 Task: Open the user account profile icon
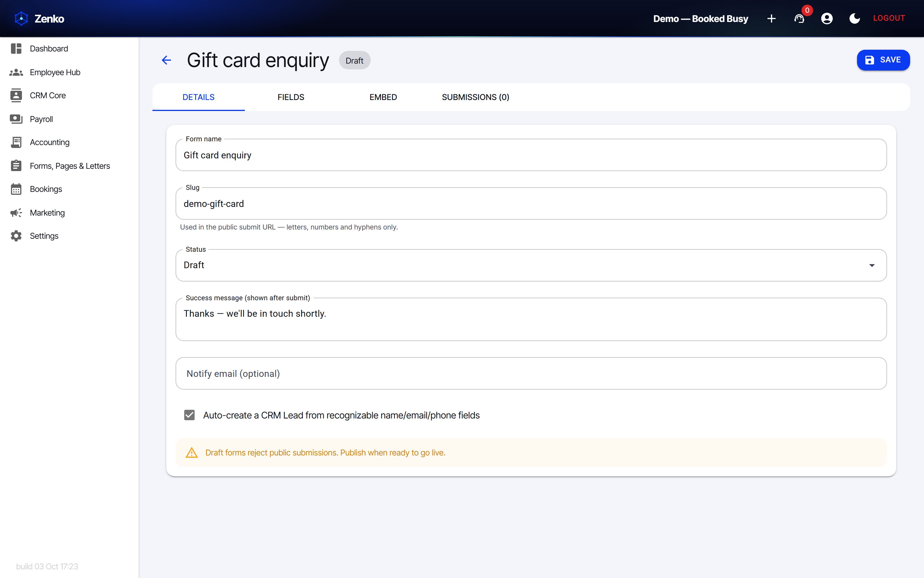click(x=827, y=18)
